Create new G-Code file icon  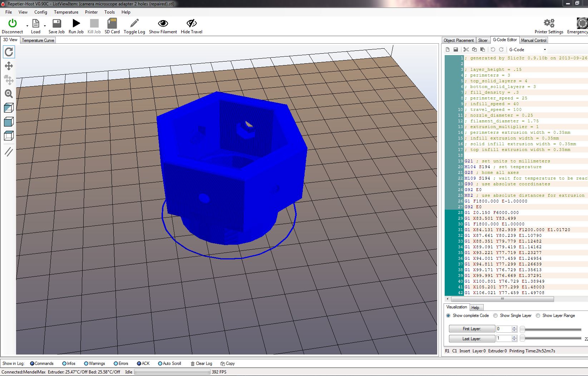pyautogui.click(x=448, y=49)
